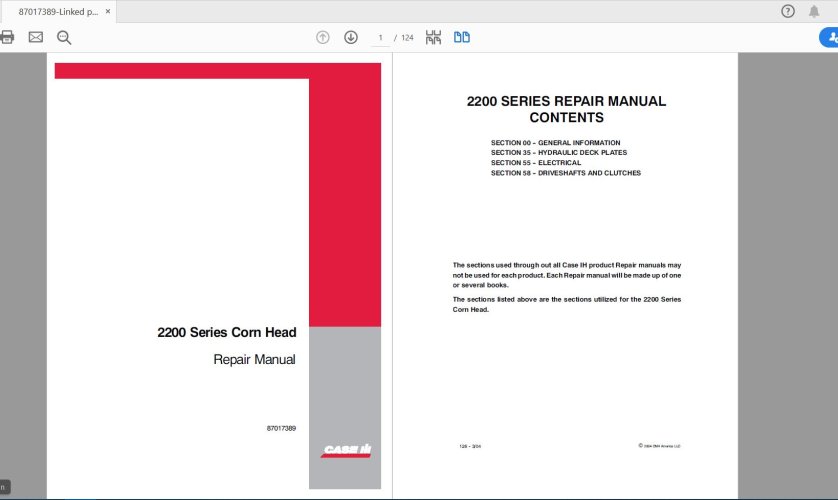This screenshot has width=838, height=500.
Task: Close the 87017389-Linked tab
Action: tap(108, 11)
